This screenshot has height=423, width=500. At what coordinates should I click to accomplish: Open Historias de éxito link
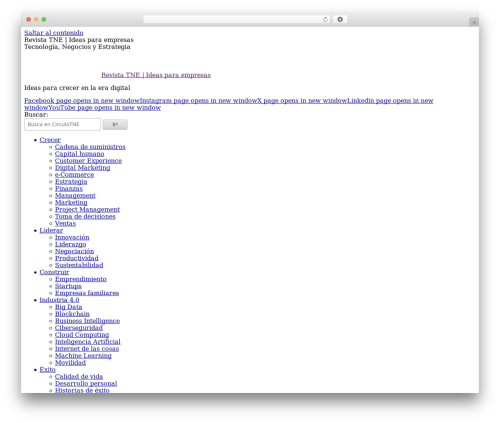pyautogui.click(x=82, y=390)
